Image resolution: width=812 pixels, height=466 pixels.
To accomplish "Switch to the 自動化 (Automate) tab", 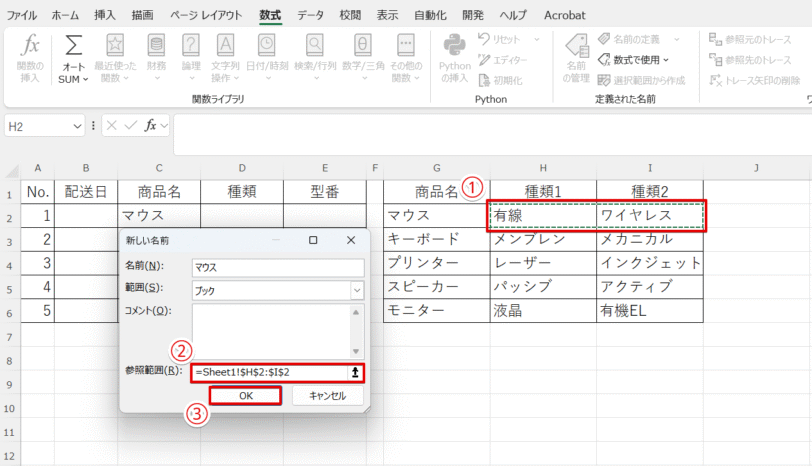I will [x=430, y=15].
